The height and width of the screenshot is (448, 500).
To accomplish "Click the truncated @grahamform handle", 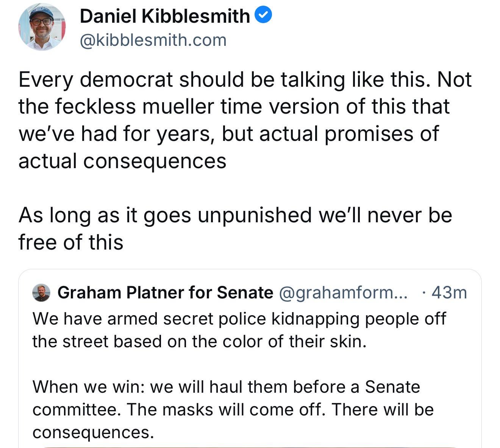I will (x=343, y=293).
